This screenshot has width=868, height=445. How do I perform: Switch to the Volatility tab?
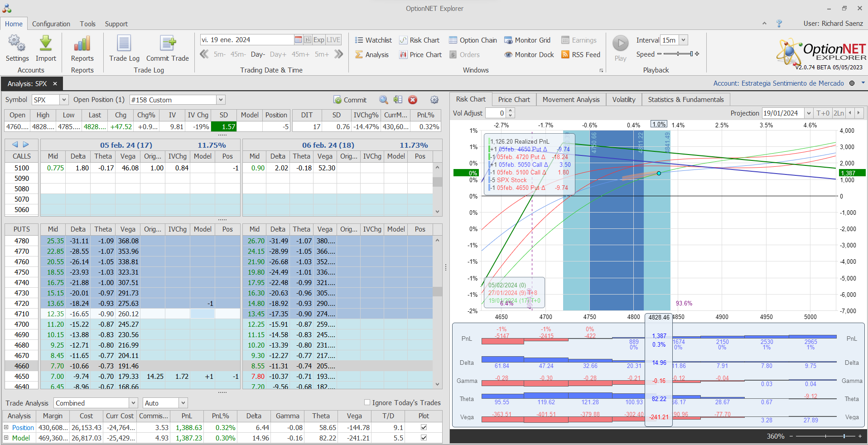[623, 100]
